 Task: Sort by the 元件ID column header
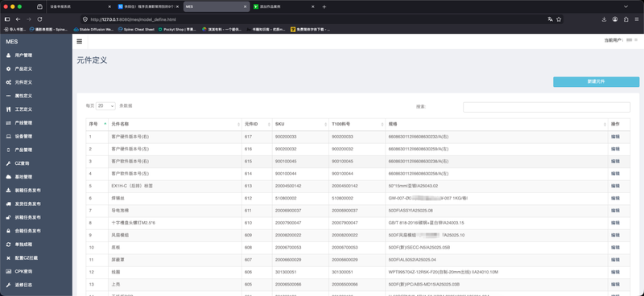pos(257,124)
